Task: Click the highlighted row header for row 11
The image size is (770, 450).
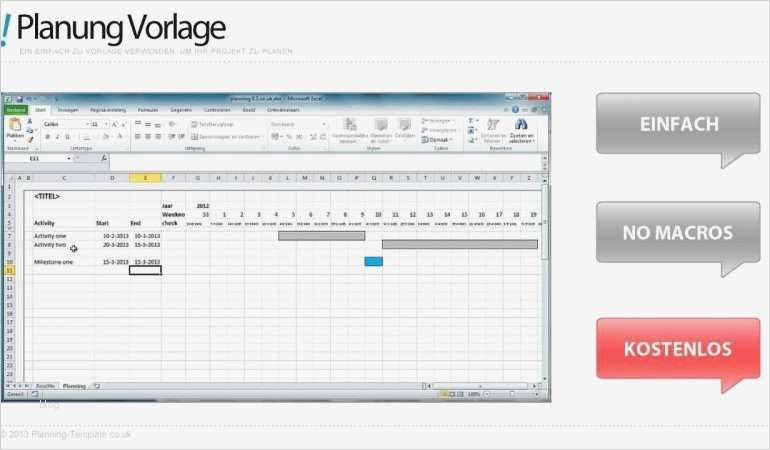Action: [x=10, y=270]
